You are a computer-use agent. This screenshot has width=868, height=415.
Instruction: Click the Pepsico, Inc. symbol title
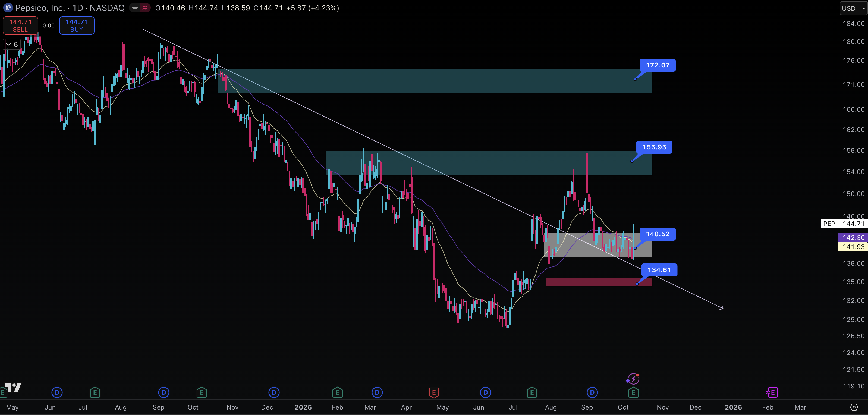click(40, 8)
